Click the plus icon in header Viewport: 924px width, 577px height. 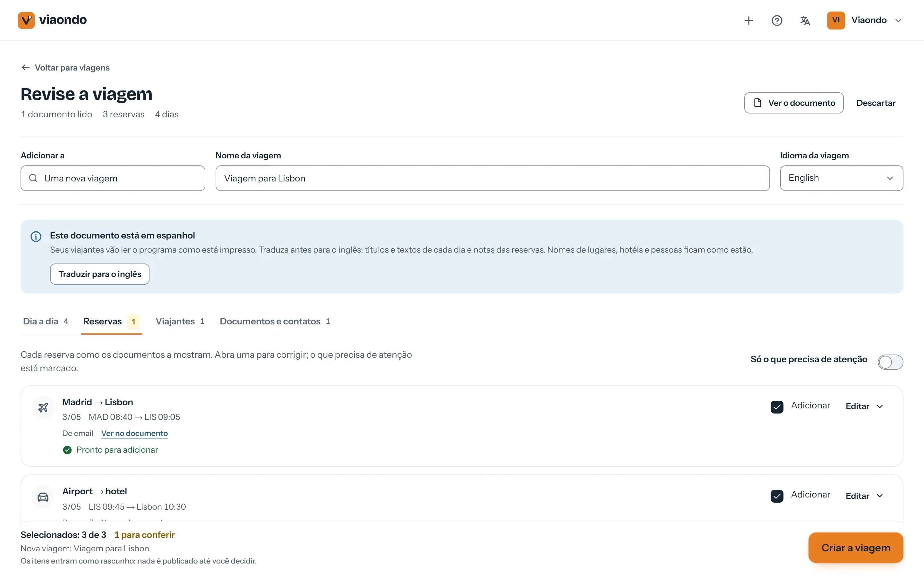pyautogui.click(x=749, y=20)
